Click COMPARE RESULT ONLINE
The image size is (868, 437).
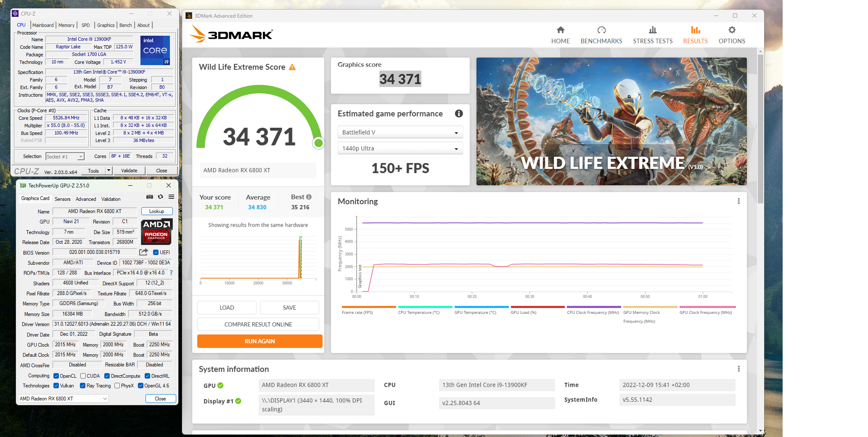tap(258, 324)
